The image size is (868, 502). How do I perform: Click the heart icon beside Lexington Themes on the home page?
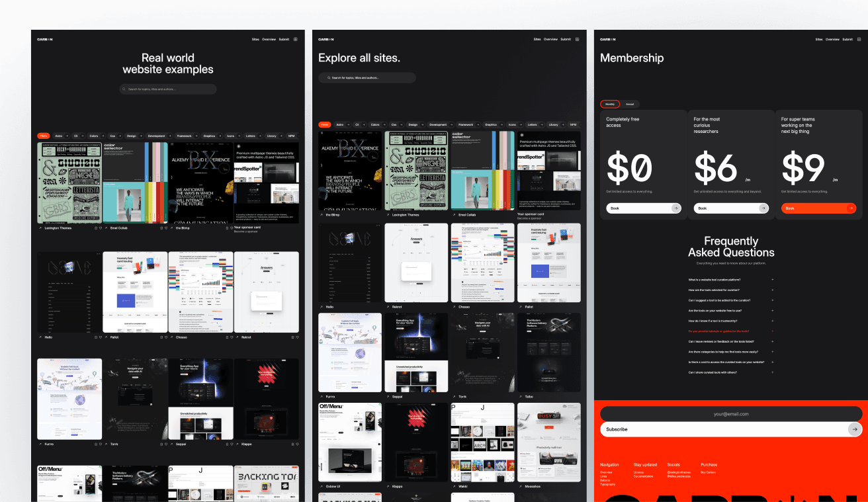point(101,228)
